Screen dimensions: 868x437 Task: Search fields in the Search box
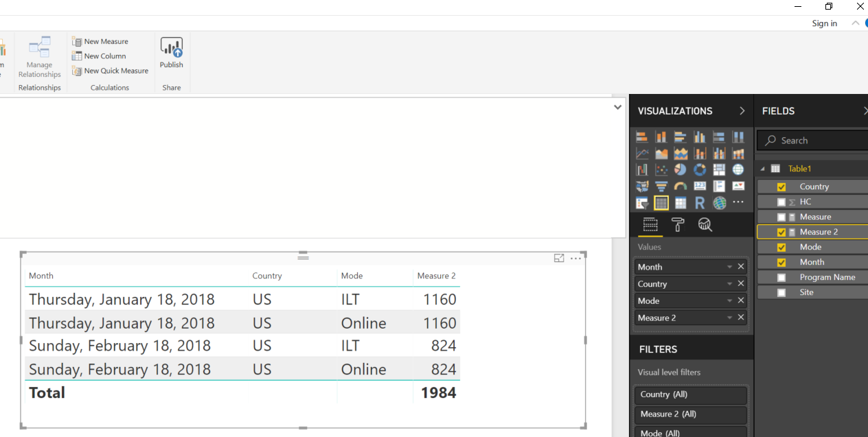(813, 141)
